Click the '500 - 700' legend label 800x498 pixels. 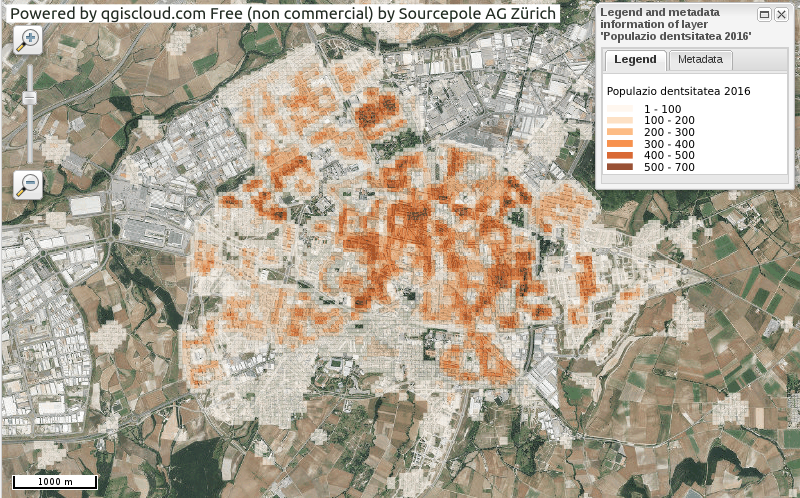click(669, 167)
